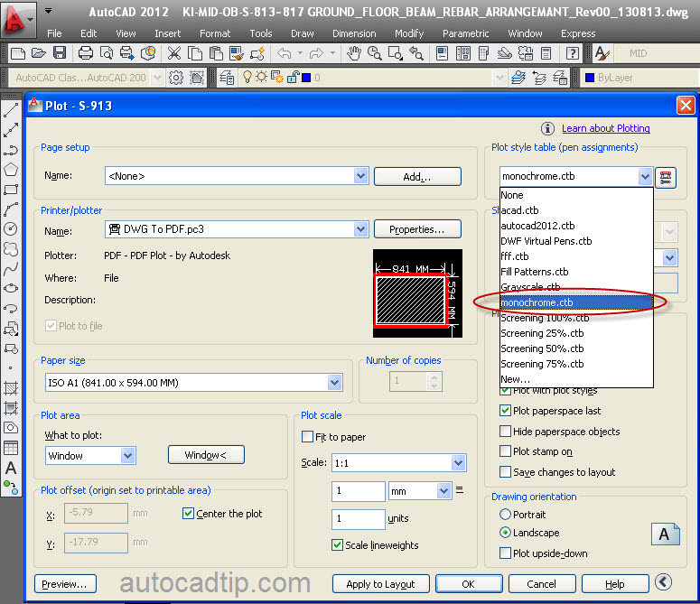Image resolution: width=700 pixels, height=604 pixels.
Task: Open the plot style table editor icon
Action: click(x=666, y=177)
